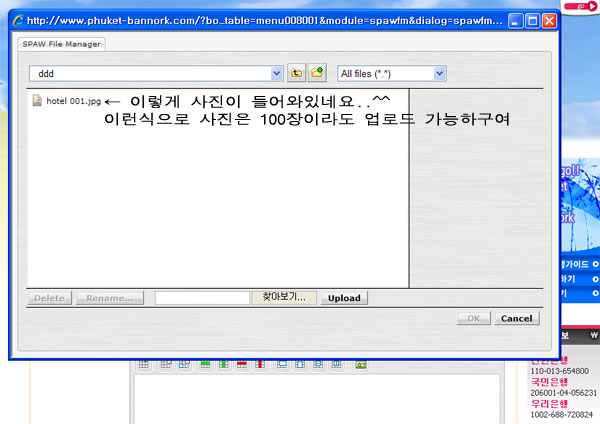Click the 찾아보기 browse button
The width and height of the screenshot is (600, 424).
tap(284, 298)
